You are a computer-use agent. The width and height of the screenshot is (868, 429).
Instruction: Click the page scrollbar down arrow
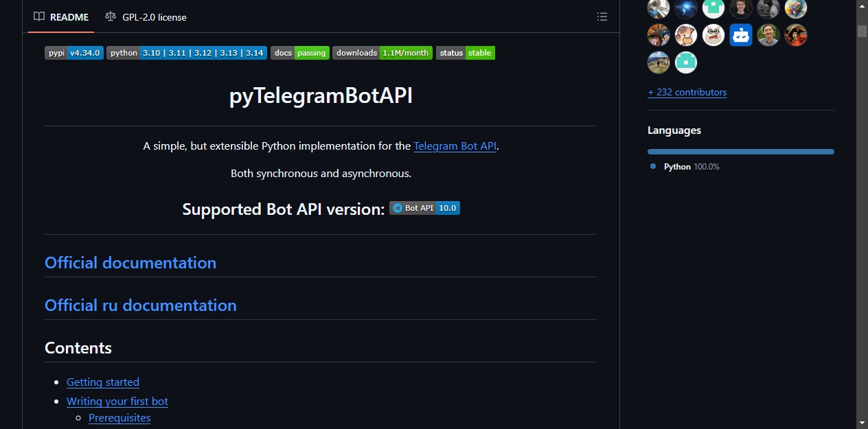[x=862, y=423]
